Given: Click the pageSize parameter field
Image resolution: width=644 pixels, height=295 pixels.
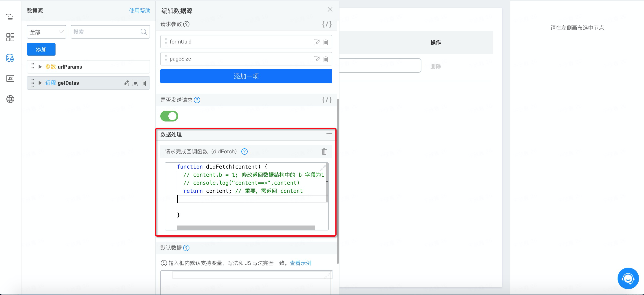Looking at the screenshot, I should point(246,59).
